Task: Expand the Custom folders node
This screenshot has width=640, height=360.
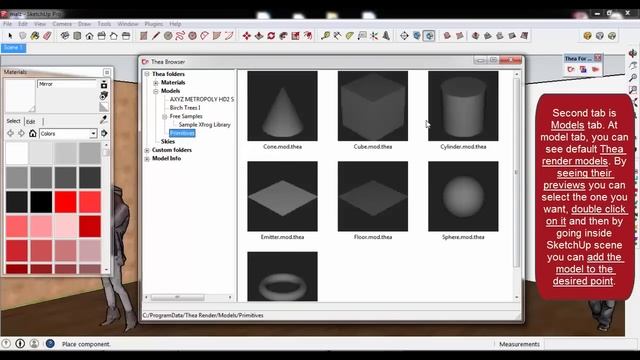Action: (x=147, y=150)
